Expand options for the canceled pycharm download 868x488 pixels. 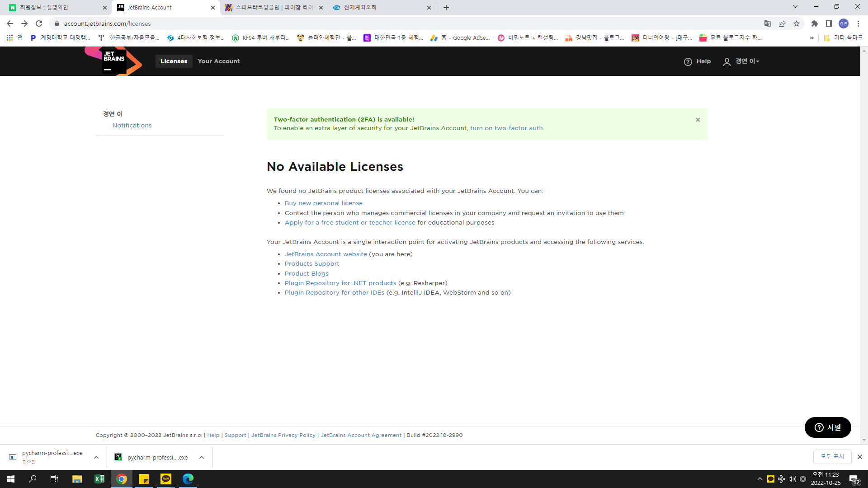(x=96, y=457)
